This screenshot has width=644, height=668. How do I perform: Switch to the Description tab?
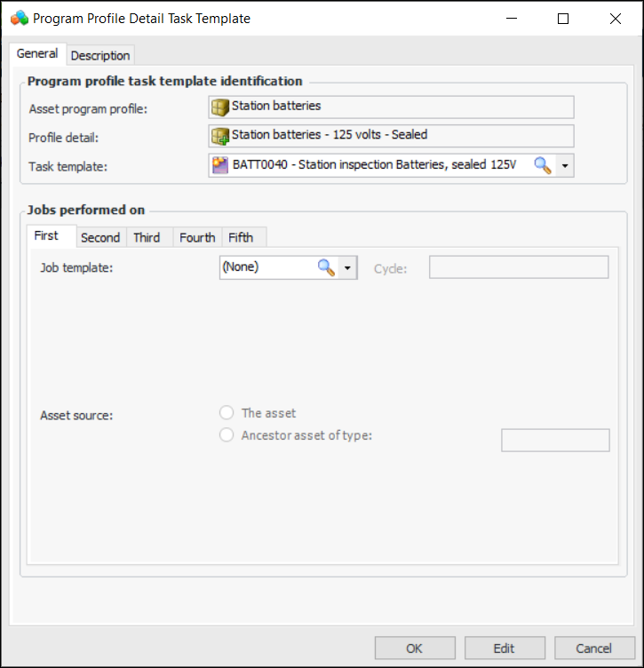point(100,55)
